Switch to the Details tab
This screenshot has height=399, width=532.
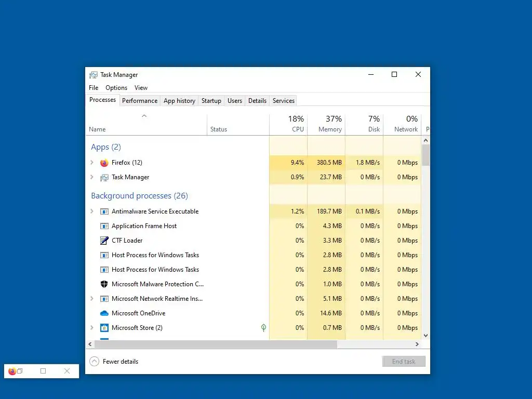[258, 101]
